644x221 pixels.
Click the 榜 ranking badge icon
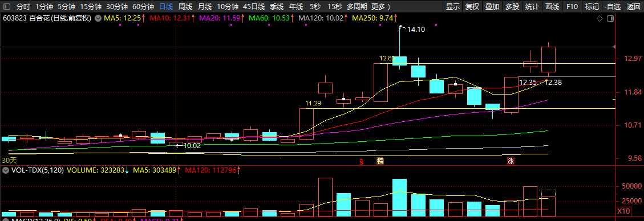tap(380, 161)
